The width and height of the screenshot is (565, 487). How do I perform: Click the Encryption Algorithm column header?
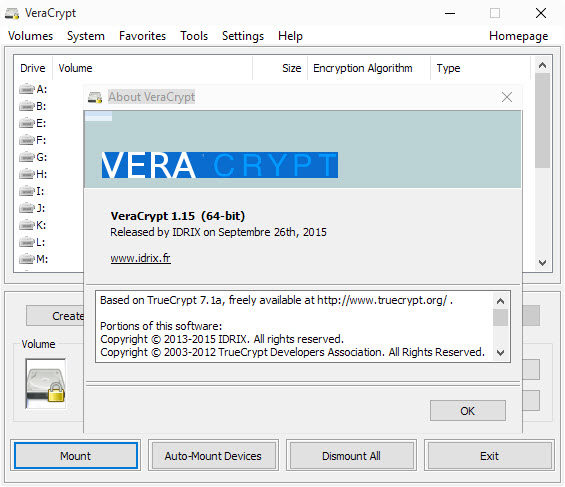tap(369, 68)
